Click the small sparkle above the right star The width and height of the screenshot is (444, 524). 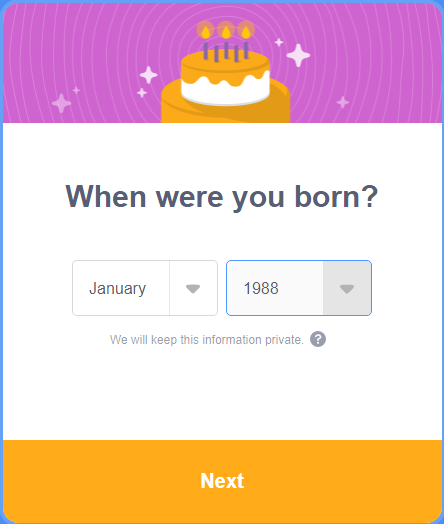click(x=279, y=42)
